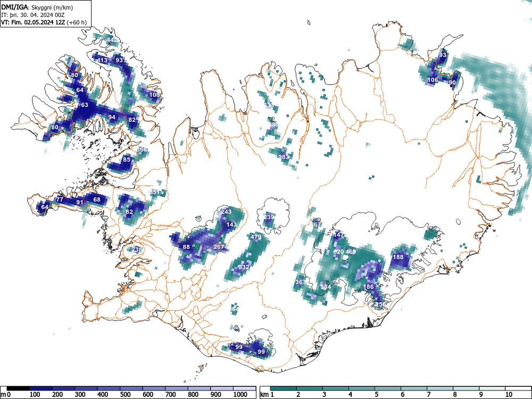Screen dimensions: 532x399
Task: Pick the darkest blue swatch between 100 and 200 m
Action: (x=41, y=388)
